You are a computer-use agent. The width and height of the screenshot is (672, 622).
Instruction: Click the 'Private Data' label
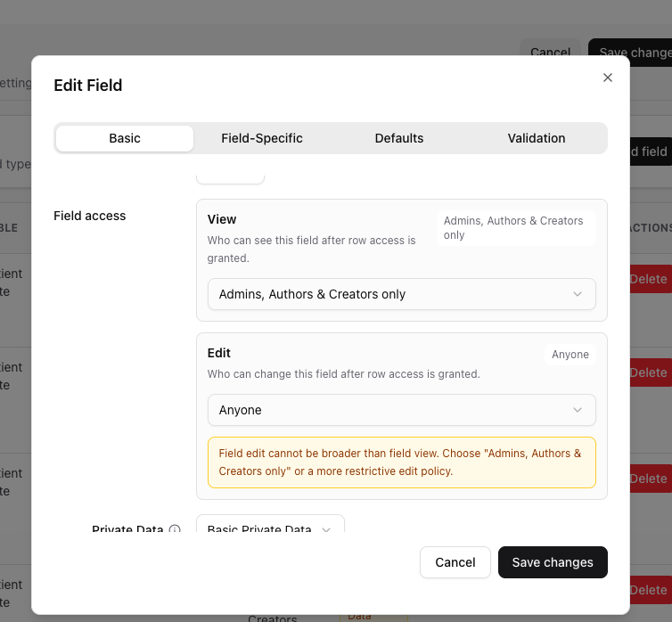pyautogui.click(x=127, y=528)
